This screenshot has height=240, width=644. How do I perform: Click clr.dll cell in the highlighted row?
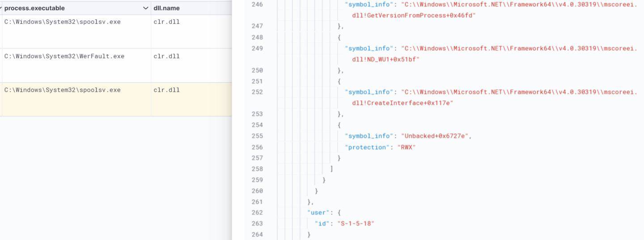point(166,90)
